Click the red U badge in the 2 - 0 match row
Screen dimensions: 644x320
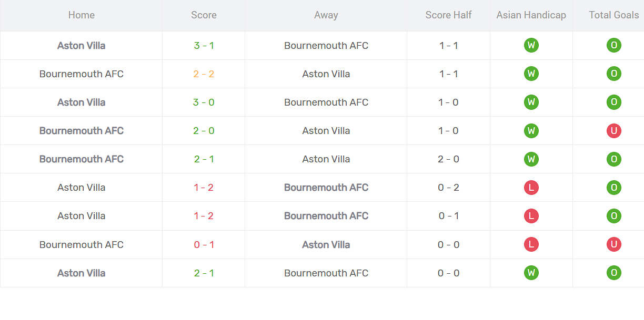[613, 130]
